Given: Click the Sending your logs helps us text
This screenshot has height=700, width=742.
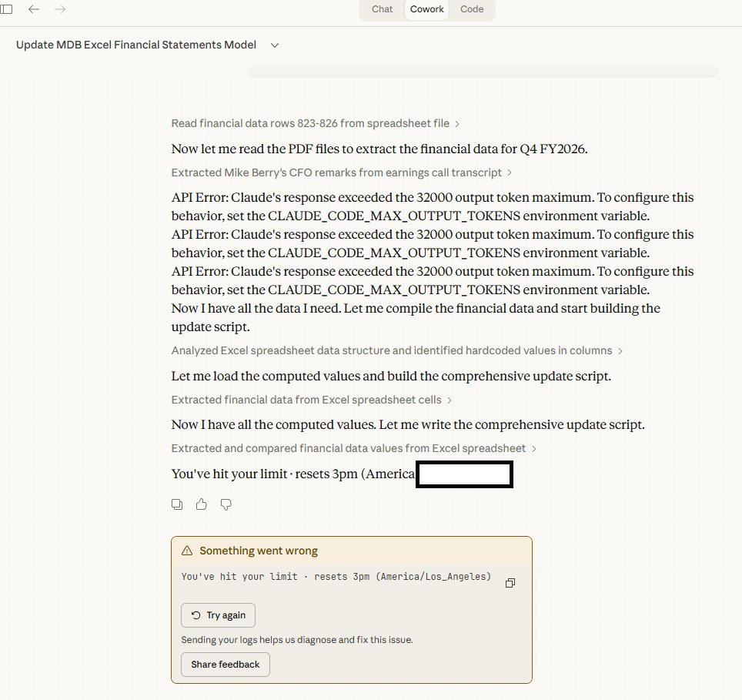Looking at the screenshot, I should (x=297, y=640).
